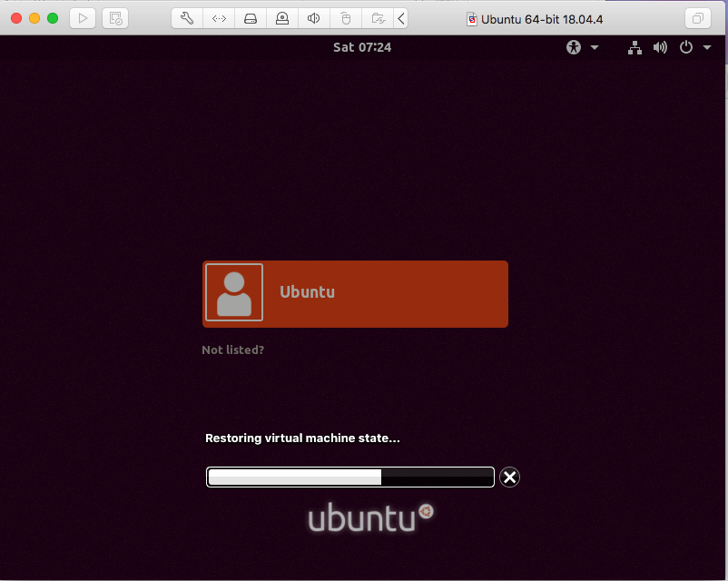
Task: Open the hard disk device icon
Action: (251, 18)
